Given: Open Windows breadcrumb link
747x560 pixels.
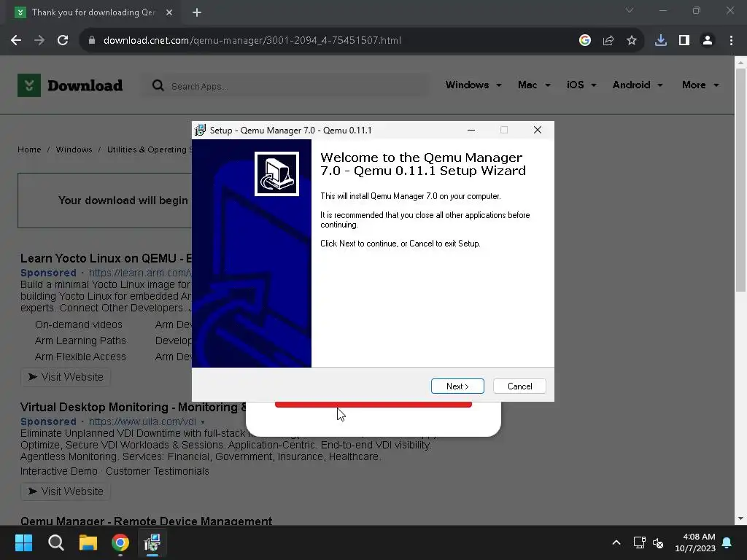Looking at the screenshot, I should [x=74, y=149].
